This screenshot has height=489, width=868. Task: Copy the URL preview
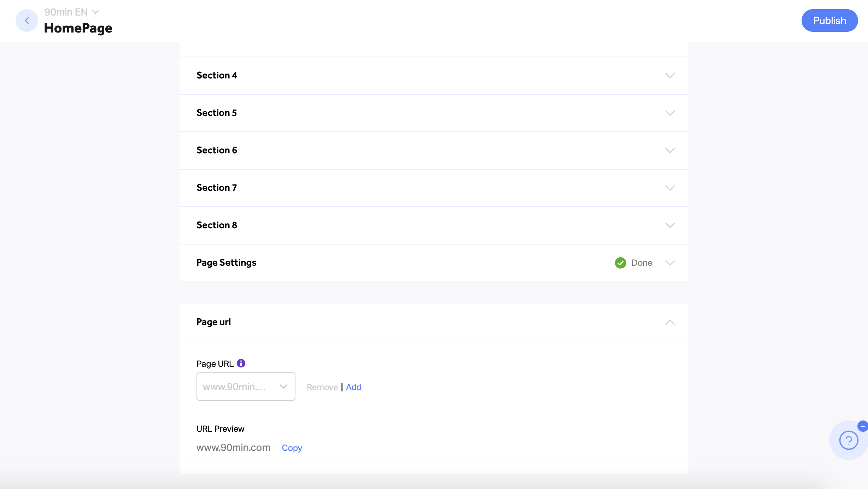(292, 448)
